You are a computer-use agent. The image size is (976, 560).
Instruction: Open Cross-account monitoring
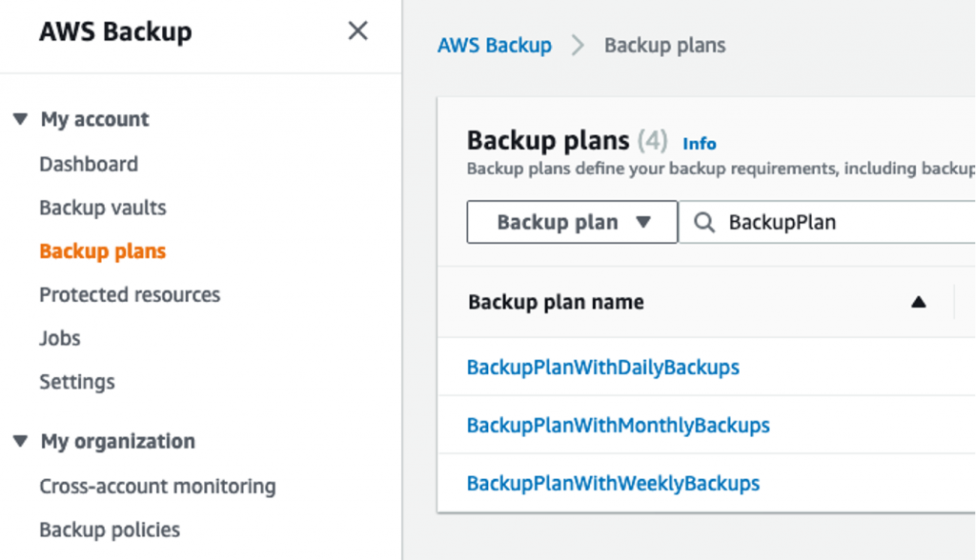point(157,486)
